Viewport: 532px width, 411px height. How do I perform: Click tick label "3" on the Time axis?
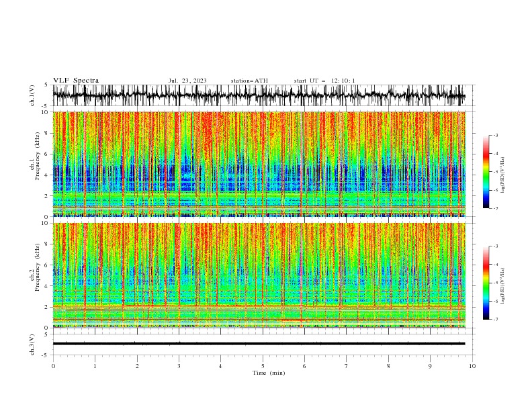coord(179,366)
